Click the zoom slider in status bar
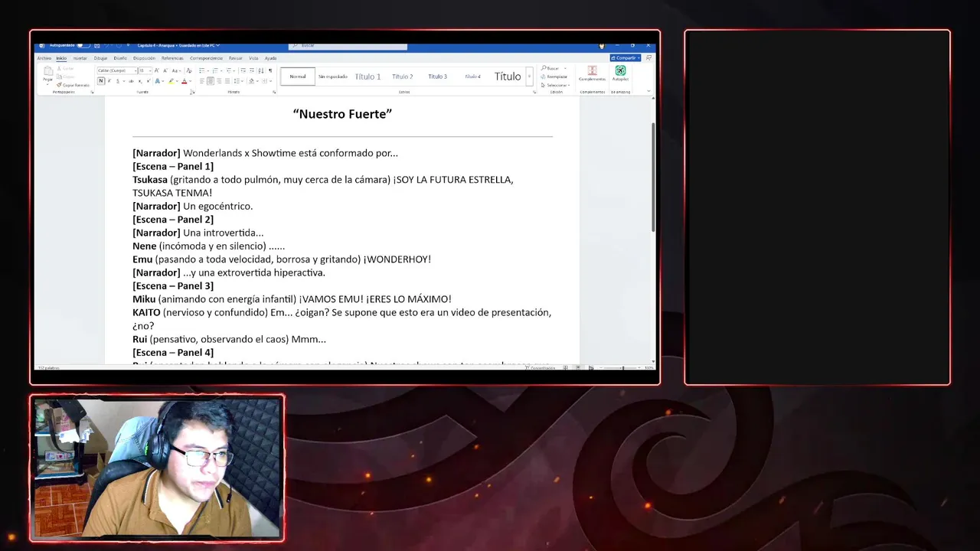This screenshot has width=980, height=551. click(622, 368)
